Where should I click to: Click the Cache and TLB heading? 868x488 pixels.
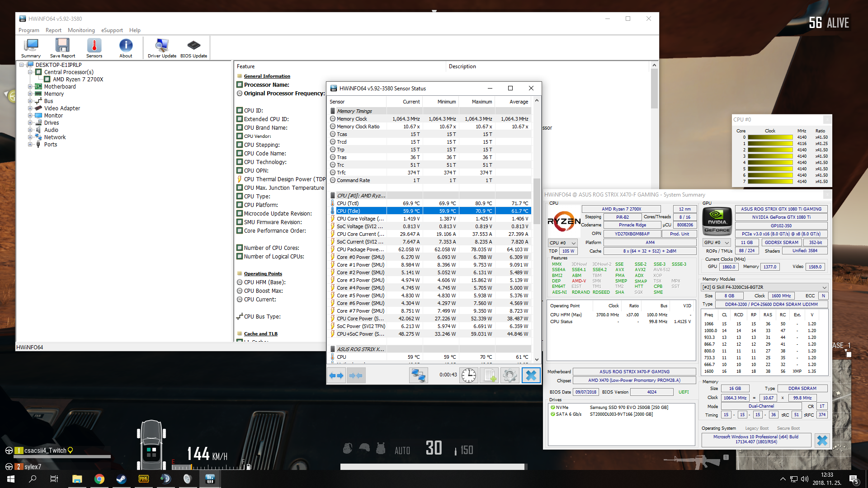261,333
